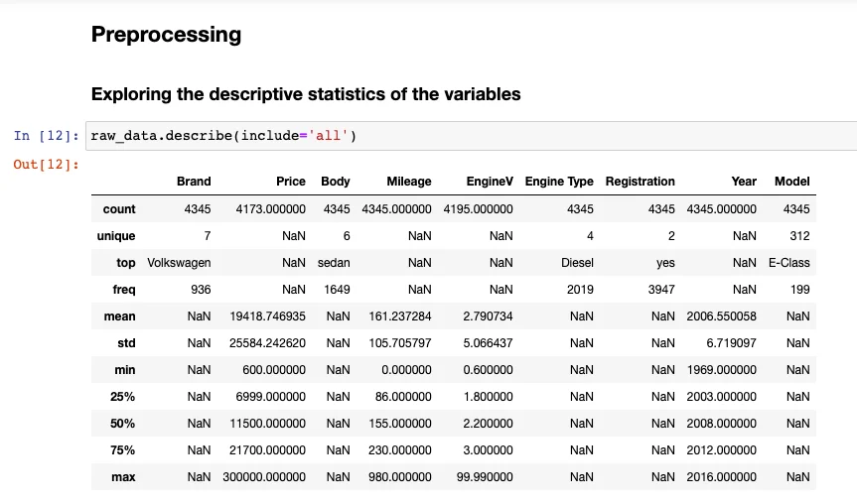This screenshot has width=857, height=504.
Task: Click the count row label
Action: click(119, 209)
